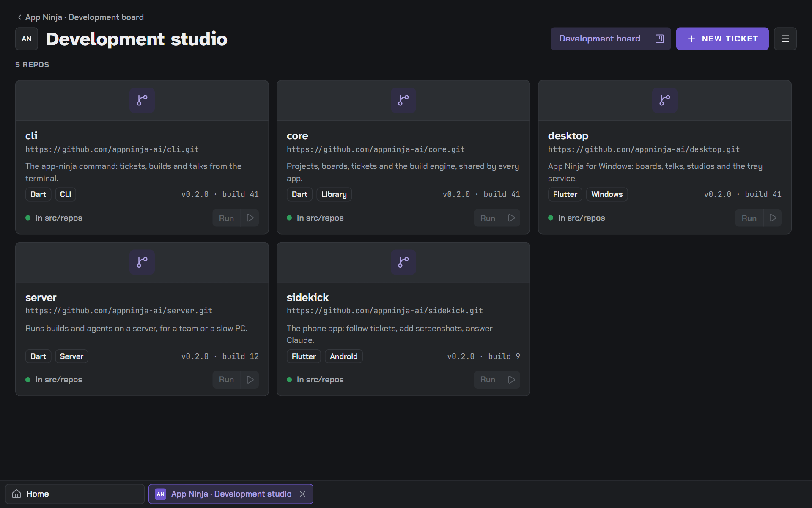Click the git branch icon on desktop card
This screenshot has width=812, height=508.
[x=665, y=100]
